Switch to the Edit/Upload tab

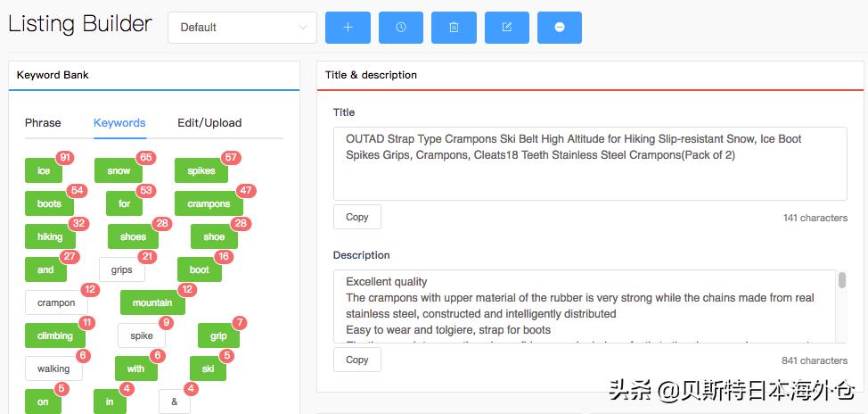point(209,123)
